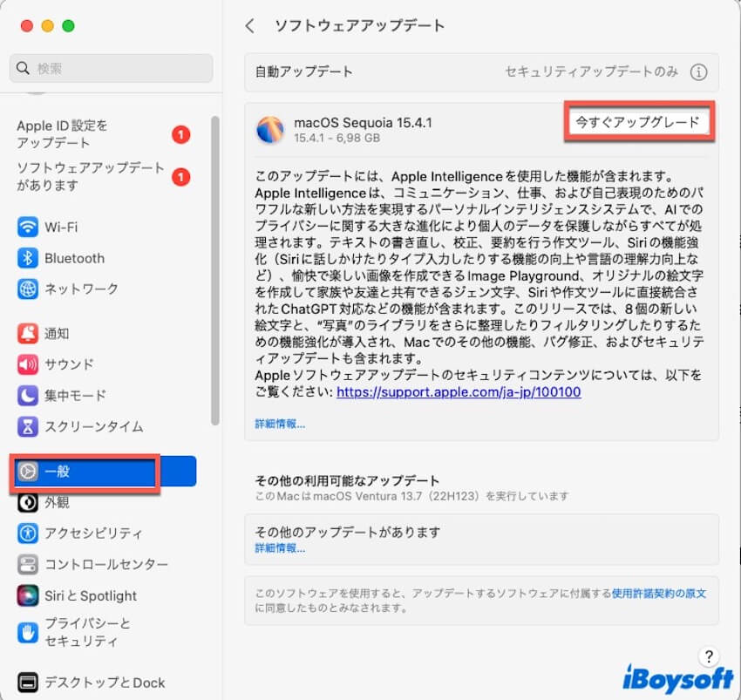This screenshot has width=741, height=700.
Task: Click the アクセシビリティ icon
Action: pyautogui.click(x=28, y=533)
